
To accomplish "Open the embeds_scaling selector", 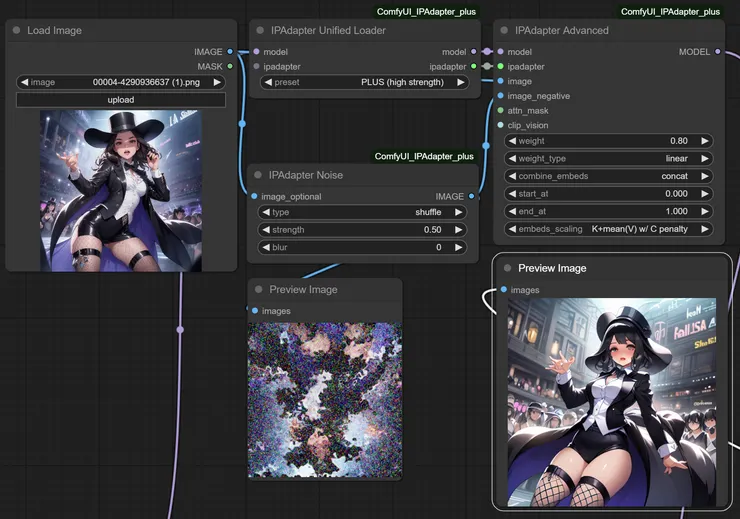I will (x=609, y=229).
